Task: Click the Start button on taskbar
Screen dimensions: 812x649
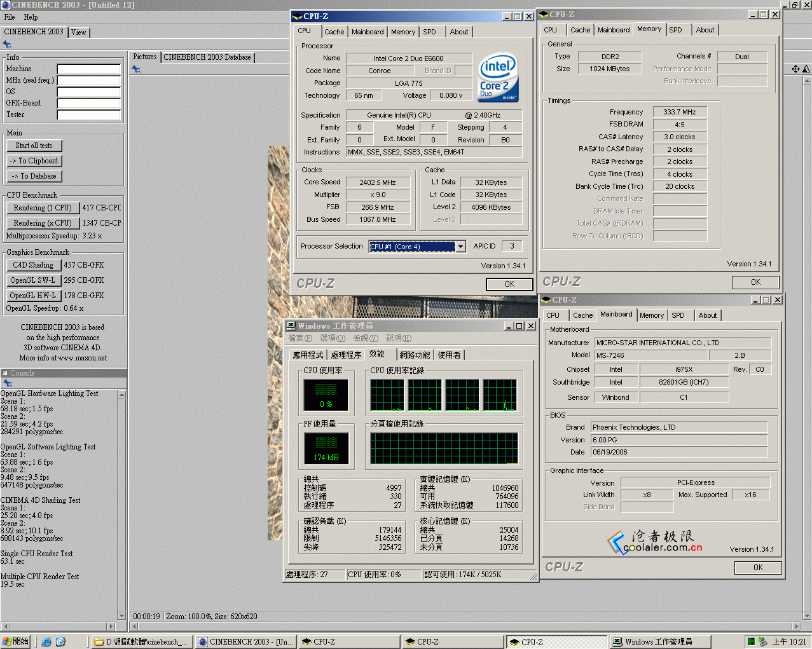Action: [x=16, y=642]
